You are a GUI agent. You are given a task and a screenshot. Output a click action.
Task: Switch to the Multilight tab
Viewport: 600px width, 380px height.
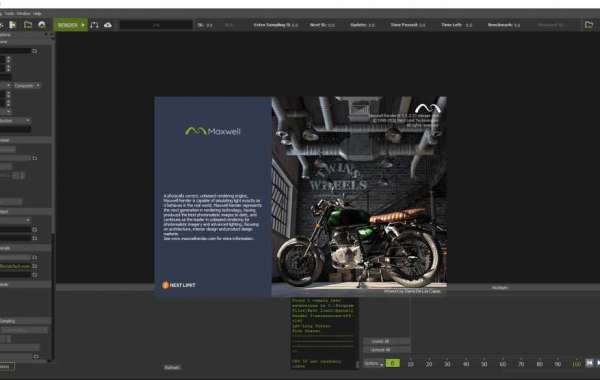(x=500, y=287)
